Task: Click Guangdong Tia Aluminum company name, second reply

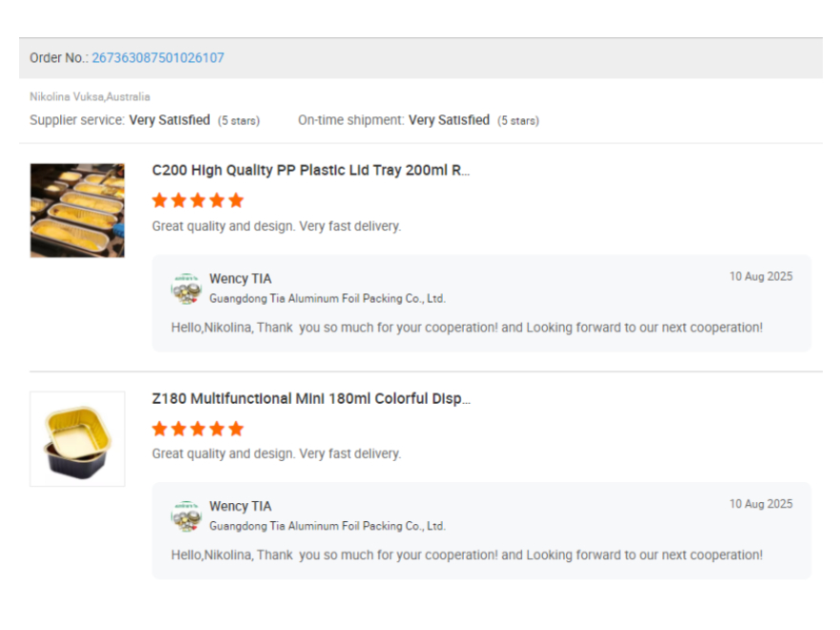Action: [327, 526]
